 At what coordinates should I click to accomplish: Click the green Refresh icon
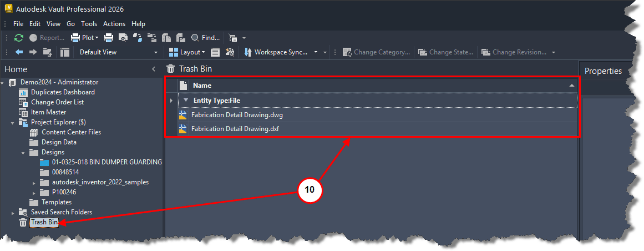point(19,38)
